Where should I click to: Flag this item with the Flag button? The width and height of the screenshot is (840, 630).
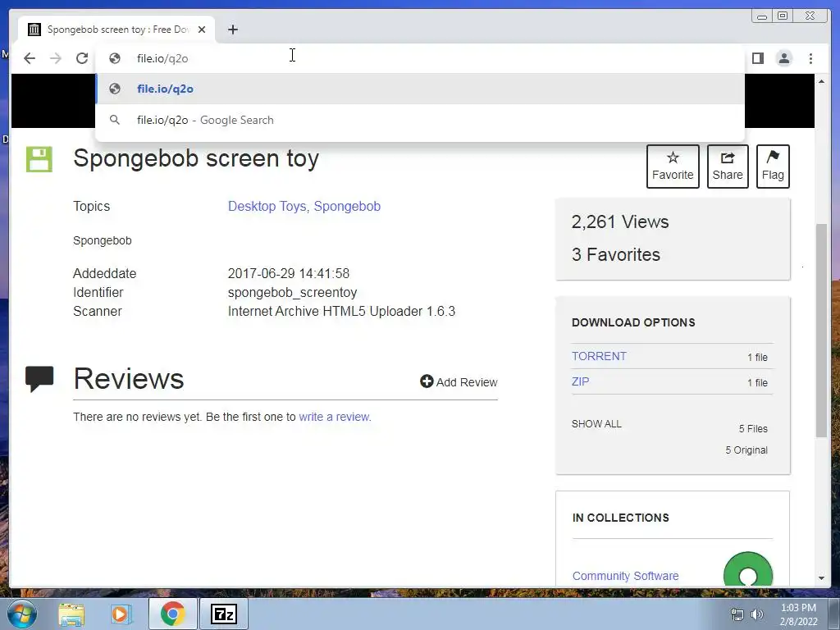[773, 166]
